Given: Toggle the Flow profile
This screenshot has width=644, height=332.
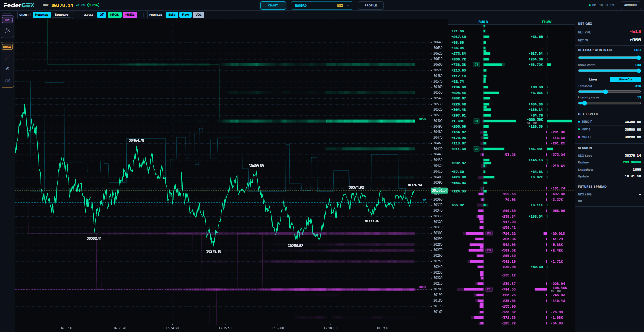Looking at the screenshot, I should (185, 15).
